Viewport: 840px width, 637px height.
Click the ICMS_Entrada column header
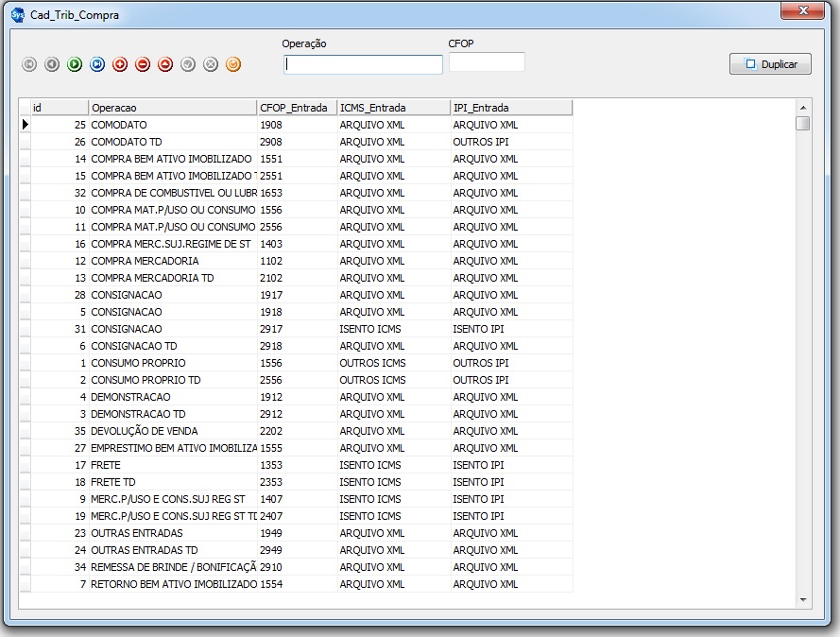click(x=394, y=108)
